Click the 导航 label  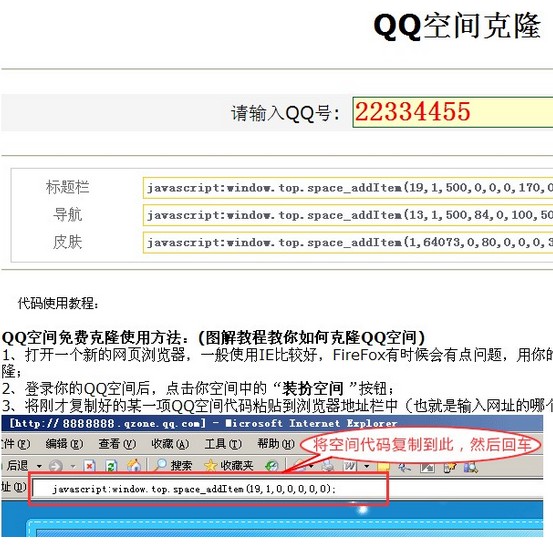67,214
